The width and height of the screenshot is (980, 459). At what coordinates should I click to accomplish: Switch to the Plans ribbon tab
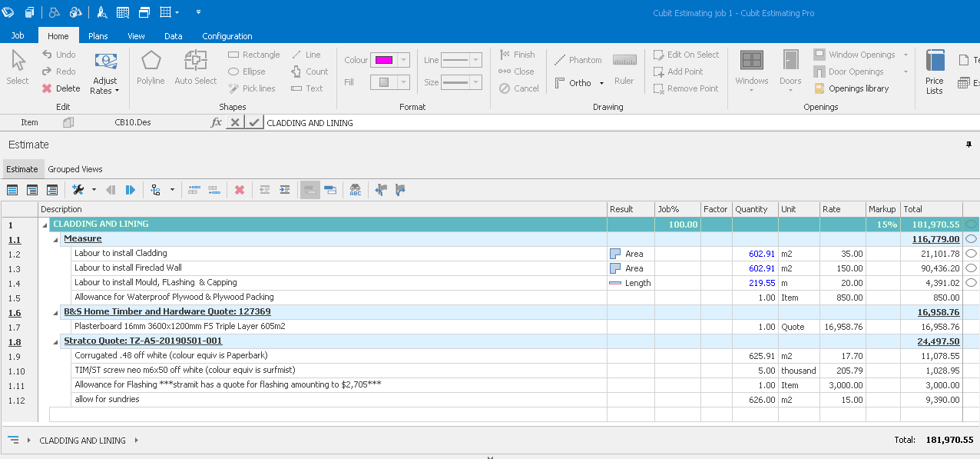coord(98,36)
